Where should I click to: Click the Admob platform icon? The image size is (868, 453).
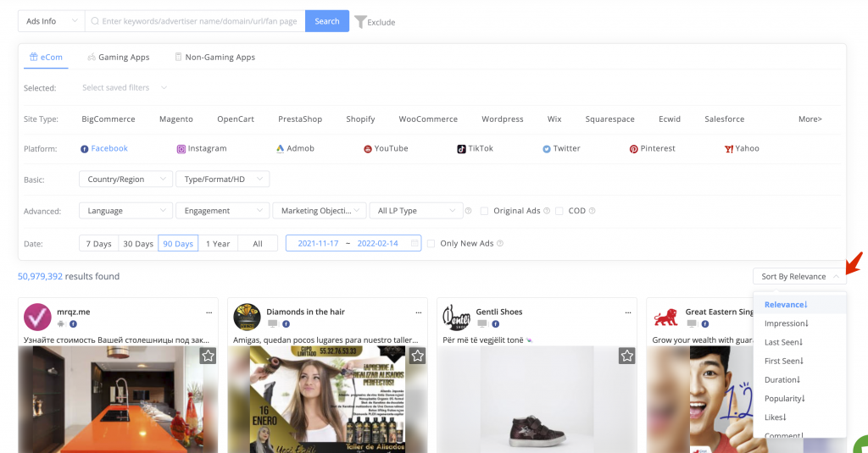click(x=280, y=149)
